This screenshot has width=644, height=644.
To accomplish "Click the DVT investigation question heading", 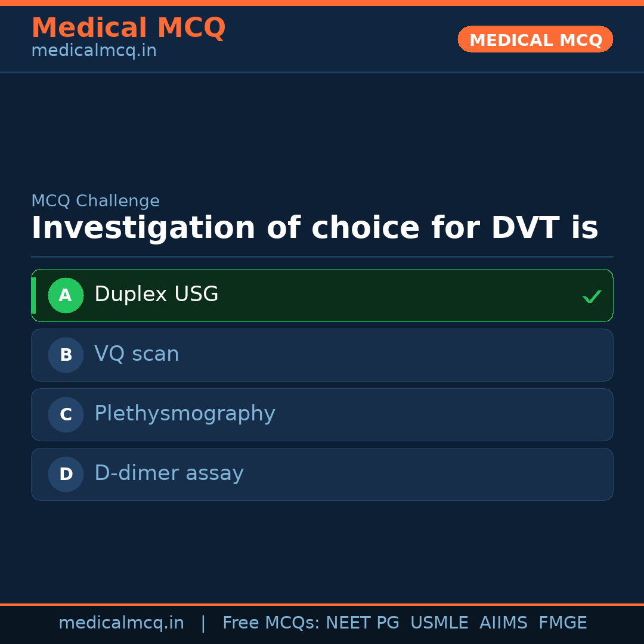I will pos(314,228).
